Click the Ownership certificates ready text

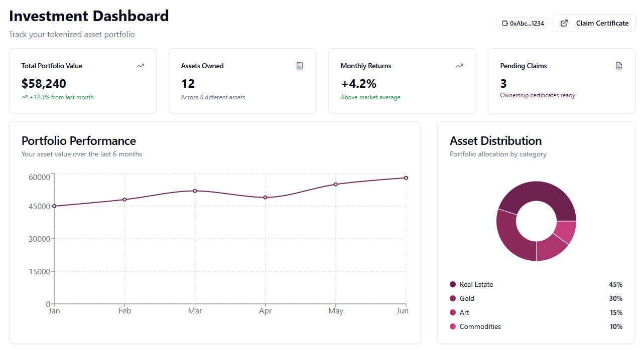538,95
